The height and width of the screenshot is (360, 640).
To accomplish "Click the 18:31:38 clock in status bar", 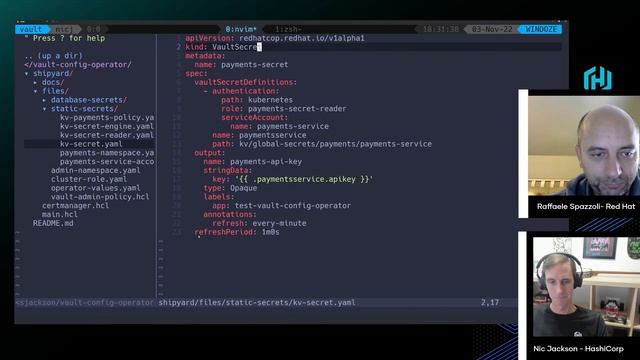I will pyautogui.click(x=441, y=29).
